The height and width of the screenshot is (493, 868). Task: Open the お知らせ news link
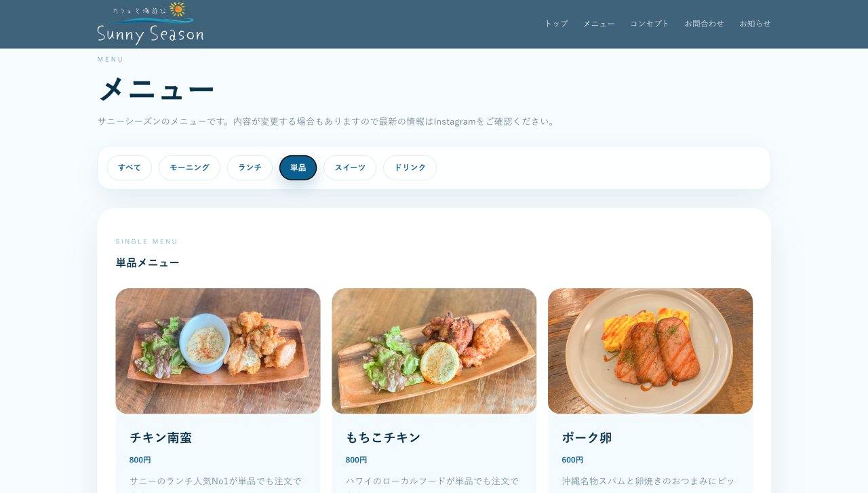tap(755, 24)
